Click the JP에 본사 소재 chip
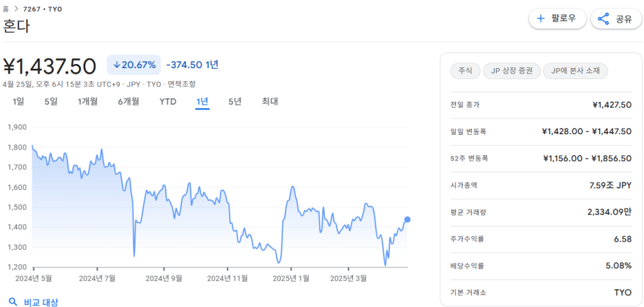The image size is (644, 307). click(x=575, y=71)
